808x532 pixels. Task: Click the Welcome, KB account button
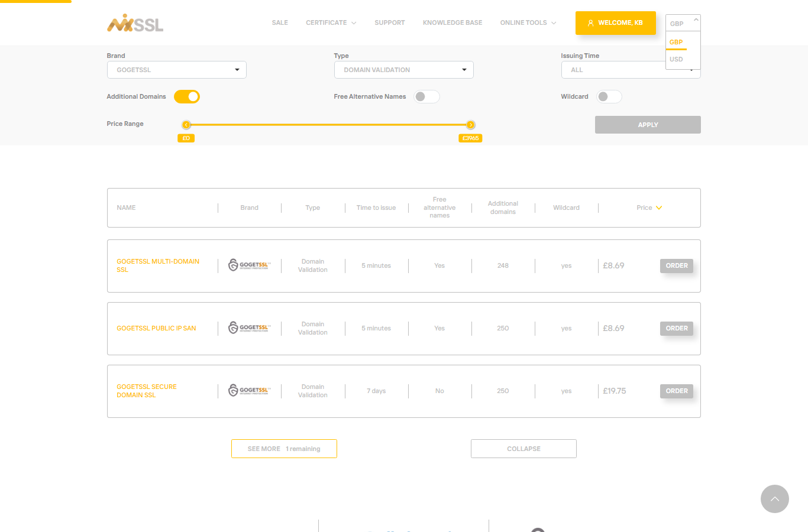(x=616, y=23)
